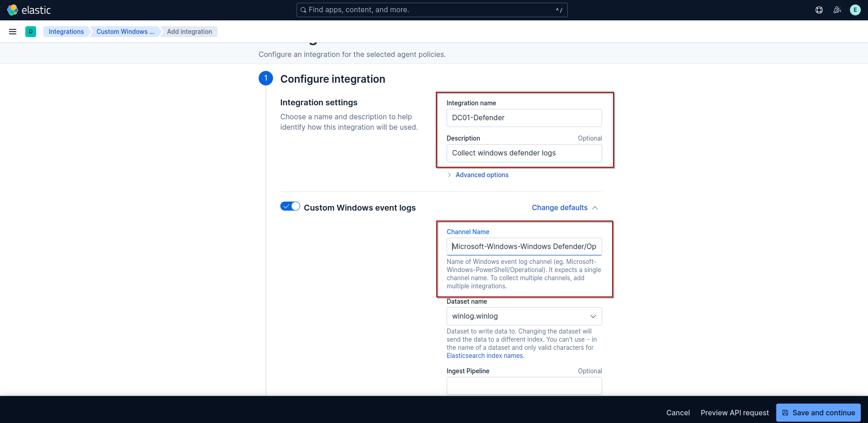The width and height of the screenshot is (868, 423).
Task: Click the Add integration breadcrumb
Action: point(189,32)
